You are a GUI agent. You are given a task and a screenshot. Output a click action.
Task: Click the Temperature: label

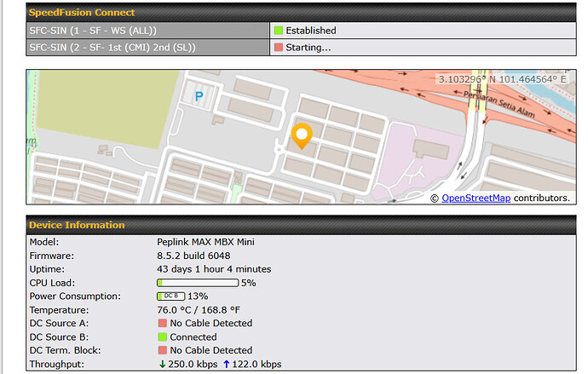click(x=60, y=310)
